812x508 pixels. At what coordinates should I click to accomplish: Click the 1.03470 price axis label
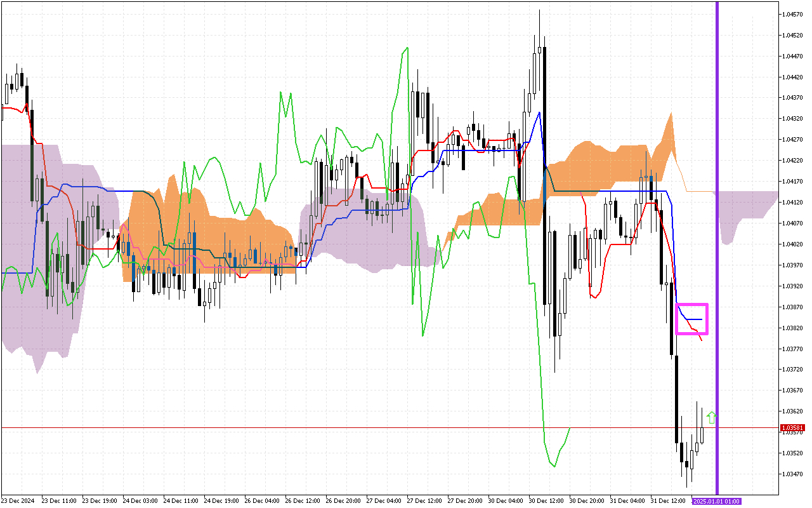pyautogui.click(x=791, y=474)
